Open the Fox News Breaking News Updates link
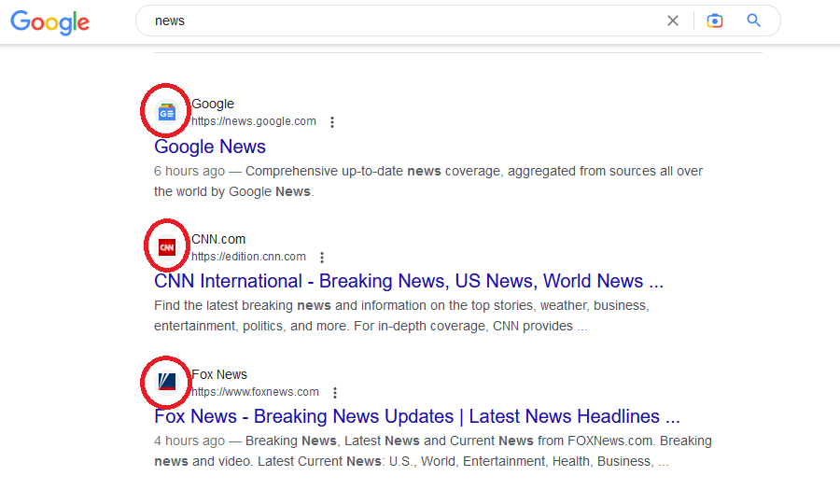 click(x=417, y=416)
